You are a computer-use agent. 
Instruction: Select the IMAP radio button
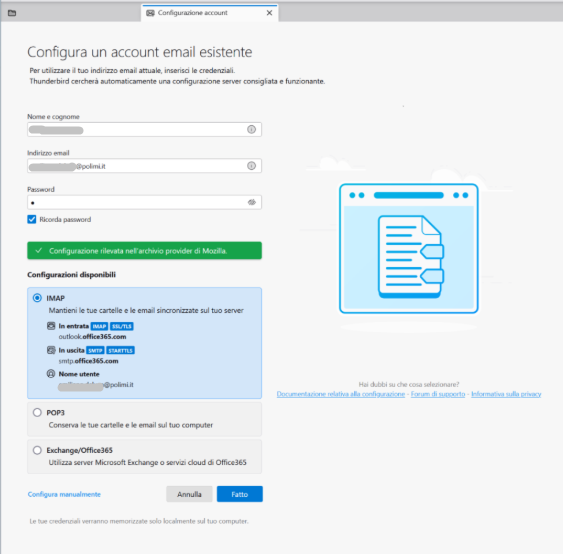(37, 298)
